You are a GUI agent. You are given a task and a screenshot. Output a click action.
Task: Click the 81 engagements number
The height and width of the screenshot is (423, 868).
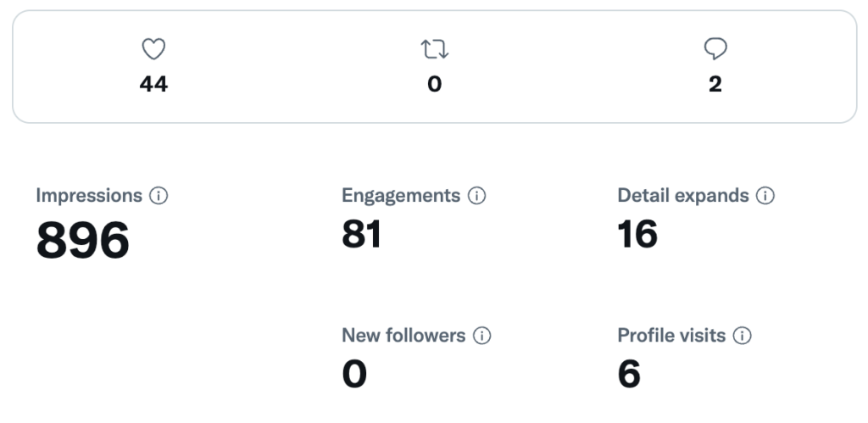coord(361,234)
